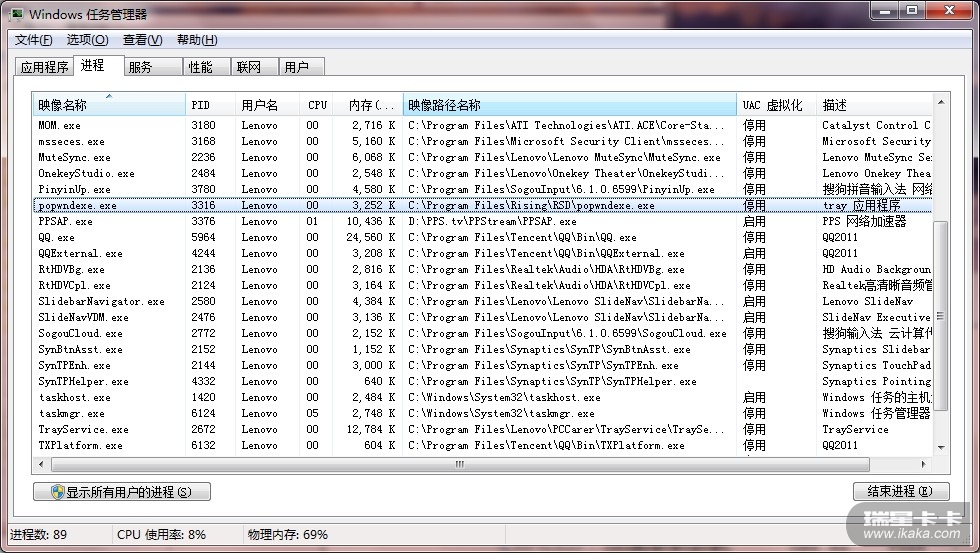Sort by 描述 column header
The width and height of the screenshot is (980, 553).
tap(874, 104)
